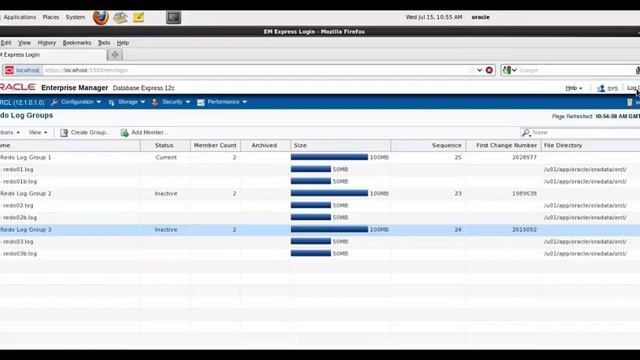Click the Create Group icon
Screen dimensions: 640x360
[64, 133]
